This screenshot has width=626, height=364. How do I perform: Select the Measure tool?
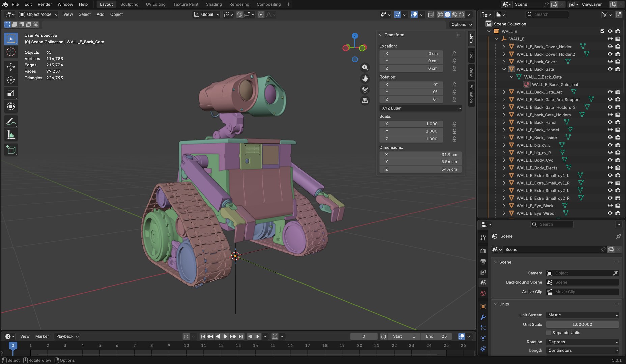coord(11,135)
